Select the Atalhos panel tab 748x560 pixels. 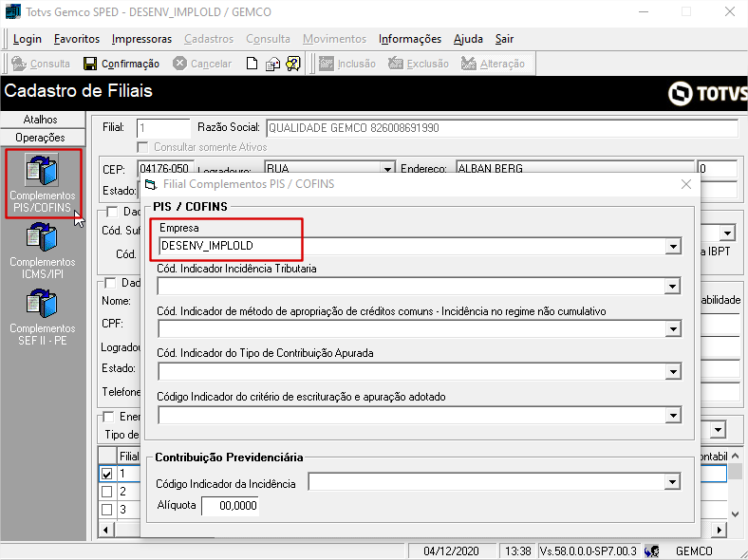(41, 120)
